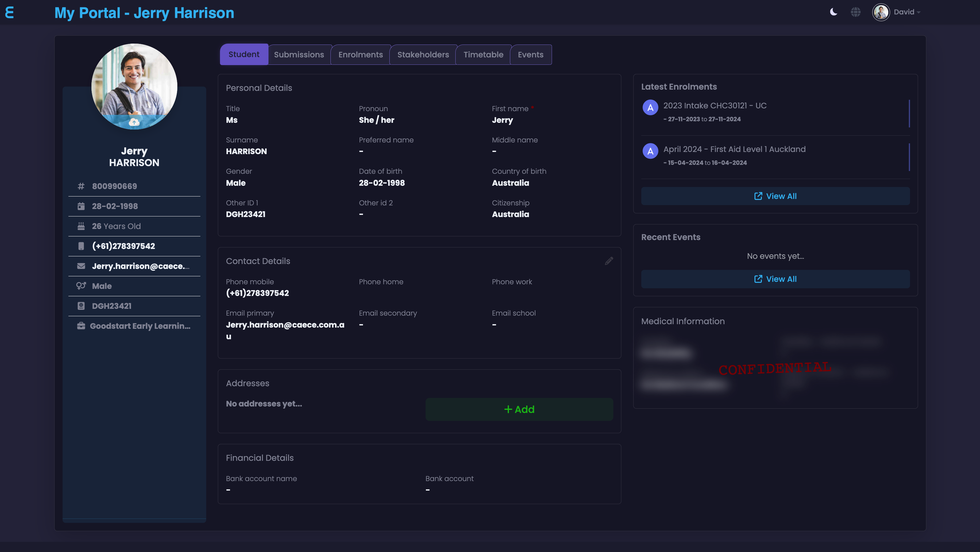Open April 2024 First Aid enrolment

[x=734, y=149]
